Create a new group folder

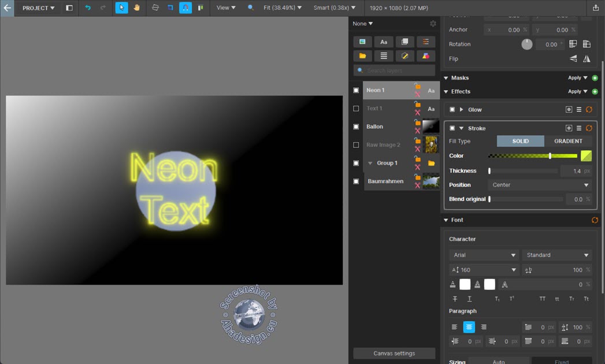[x=362, y=56]
